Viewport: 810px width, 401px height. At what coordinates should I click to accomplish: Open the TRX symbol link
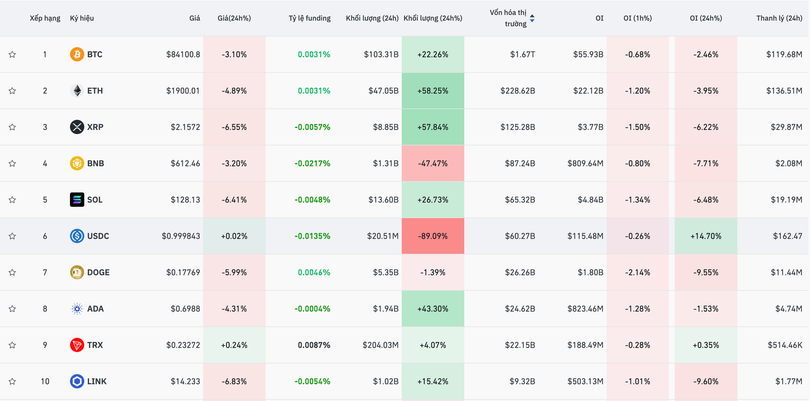coord(95,345)
